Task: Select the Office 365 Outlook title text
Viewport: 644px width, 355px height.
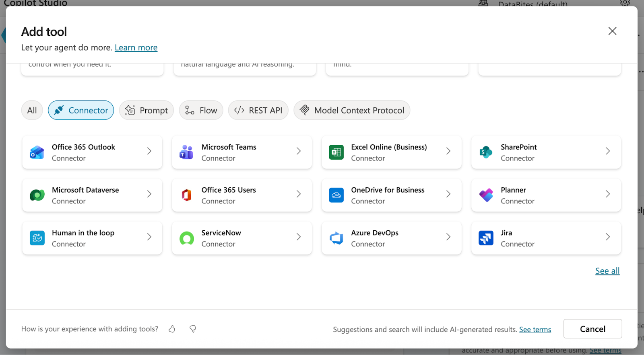Action: (x=83, y=147)
